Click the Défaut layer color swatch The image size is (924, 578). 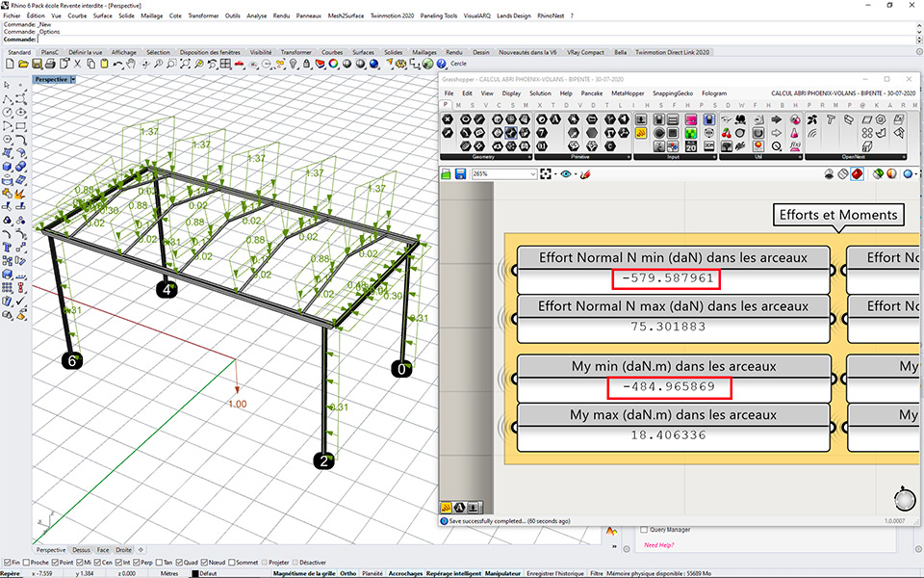pos(195,573)
